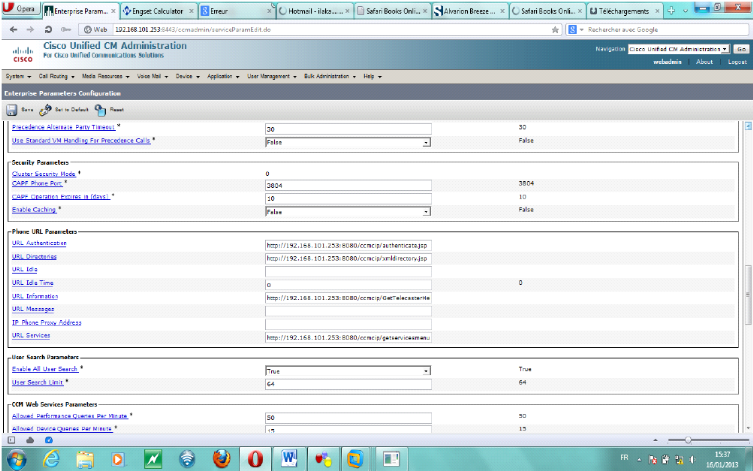This screenshot has height=471, width=753.
Task: Open Opera menu button
Action: (x=20, y=9)
